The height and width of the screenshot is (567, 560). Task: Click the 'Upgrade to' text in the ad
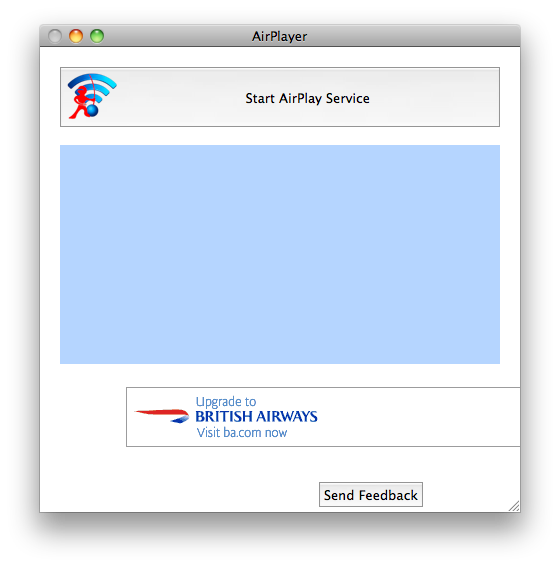pyautogui.click(x=226, y=402)
